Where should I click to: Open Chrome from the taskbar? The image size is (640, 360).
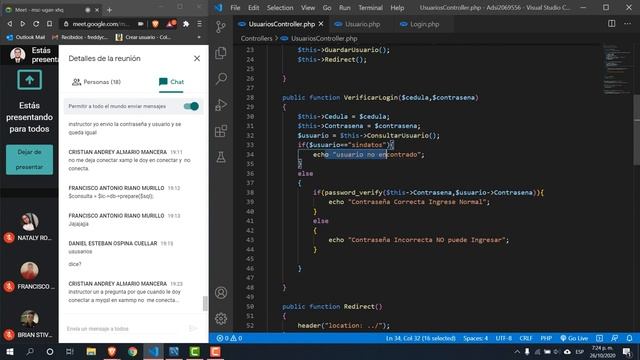click(132, 351)
